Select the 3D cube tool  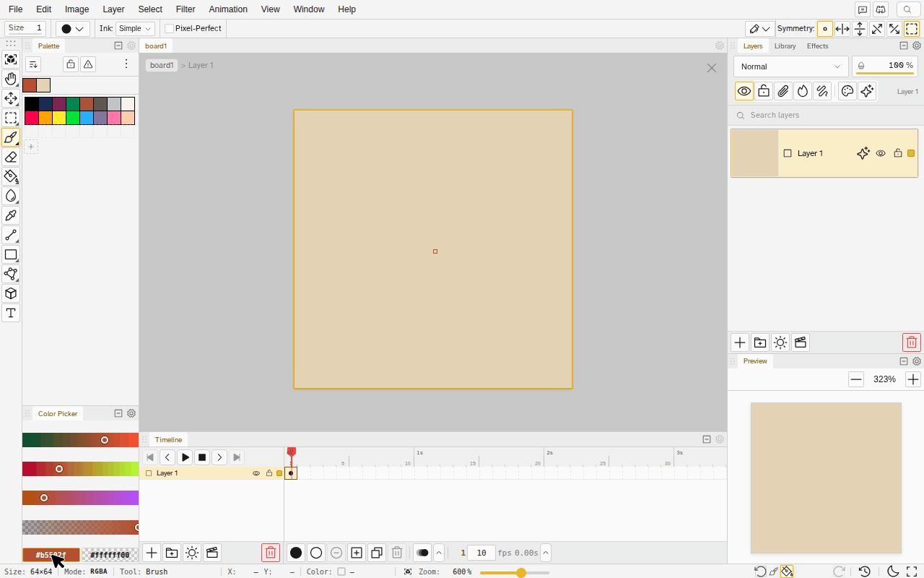[11, 293]
